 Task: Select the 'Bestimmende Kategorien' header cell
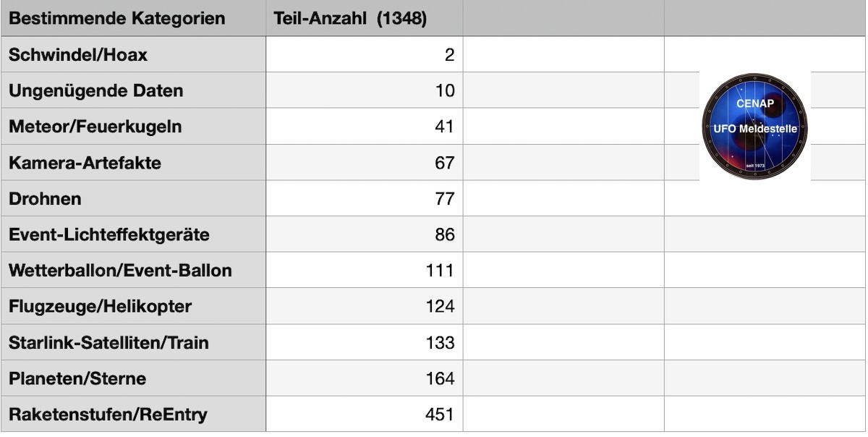(x=117, y=19)
